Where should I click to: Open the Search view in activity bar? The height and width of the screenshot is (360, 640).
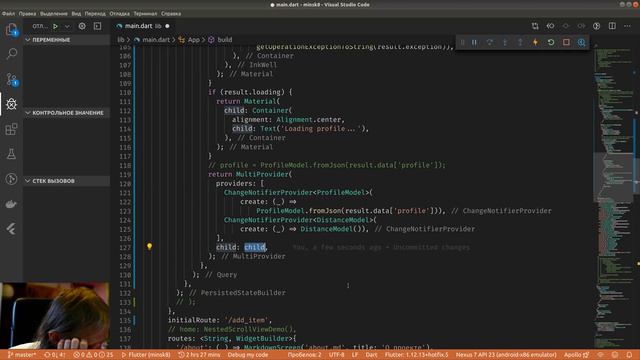click(x=11, y=53)
